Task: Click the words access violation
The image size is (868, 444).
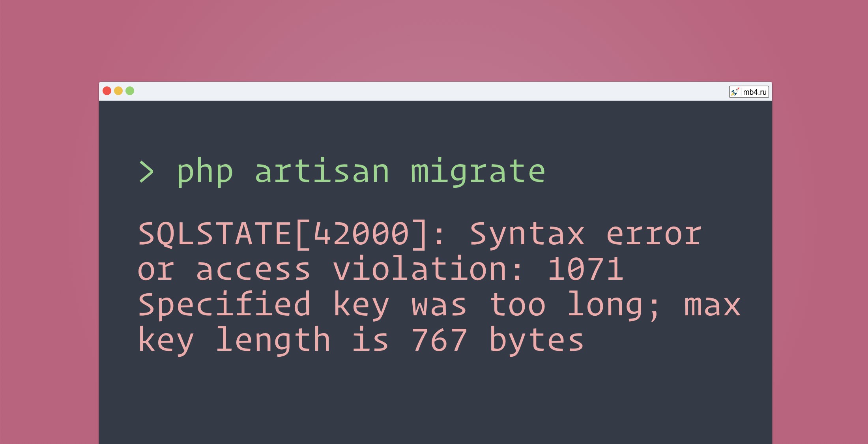Action: (351, 268)
